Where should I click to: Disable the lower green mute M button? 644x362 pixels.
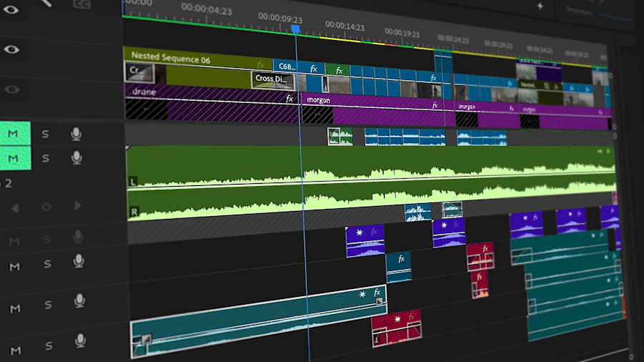(x=14, y=157)
